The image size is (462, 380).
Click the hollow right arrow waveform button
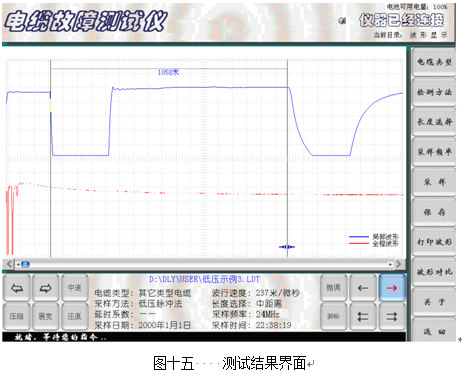pos(46,288)
